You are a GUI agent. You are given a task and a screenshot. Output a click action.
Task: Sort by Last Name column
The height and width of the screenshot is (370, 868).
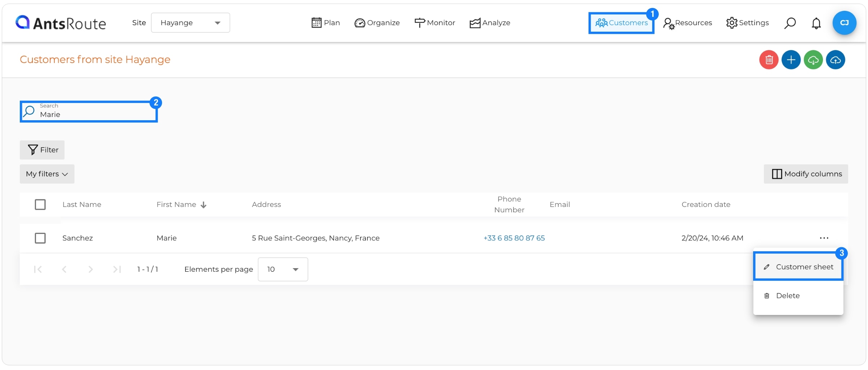point(82,204)
